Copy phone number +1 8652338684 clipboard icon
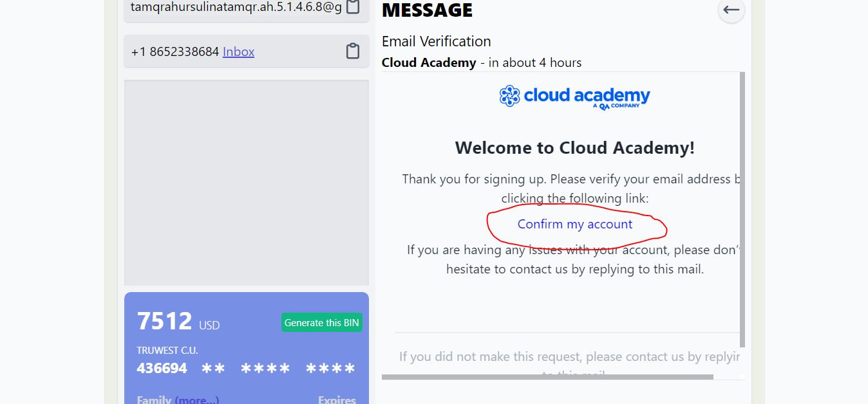This screenshot has width=868, height=404. click(x=352, y=51)
